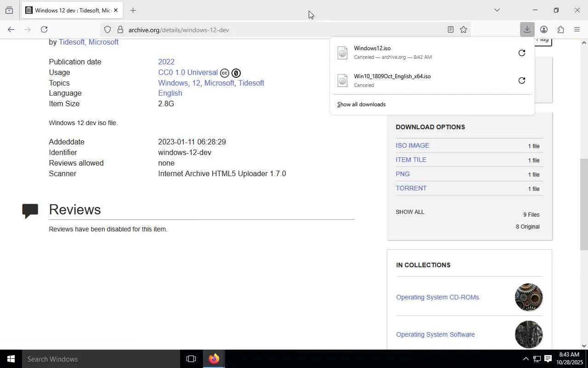Open the tracking protection shield icon
The width and height of the screenshot is (588, 368).
[107, 29]
